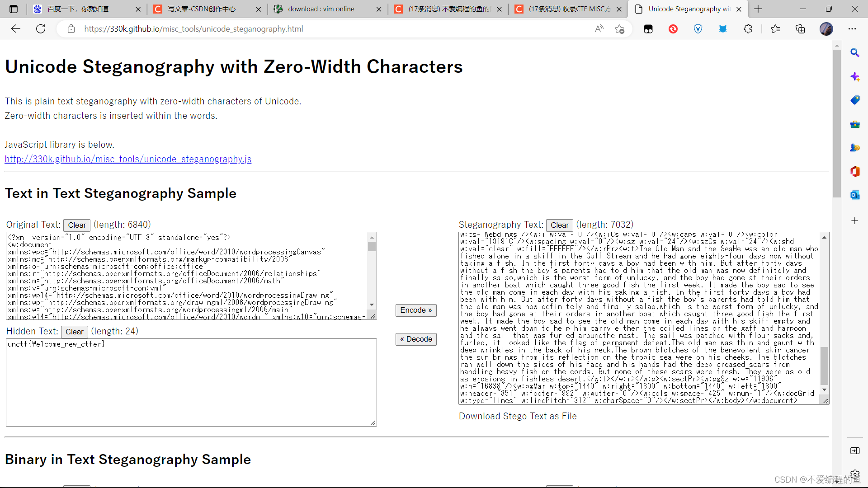Click the user profile avatar
Screen dimensions: 868x488
(x=826, y=29)
